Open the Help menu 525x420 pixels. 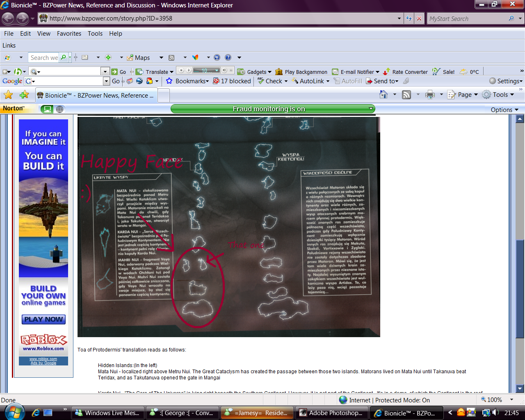click(116, 34)
